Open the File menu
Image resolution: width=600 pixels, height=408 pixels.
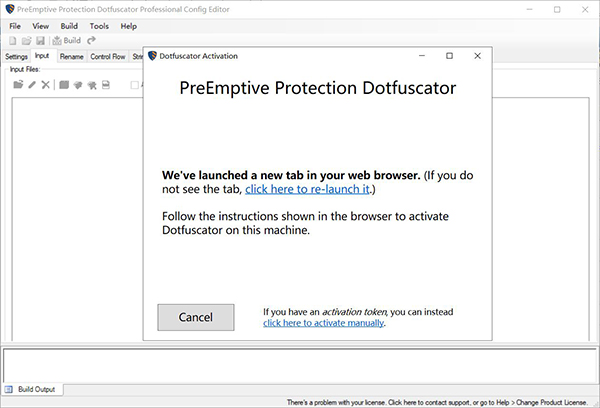15,26
